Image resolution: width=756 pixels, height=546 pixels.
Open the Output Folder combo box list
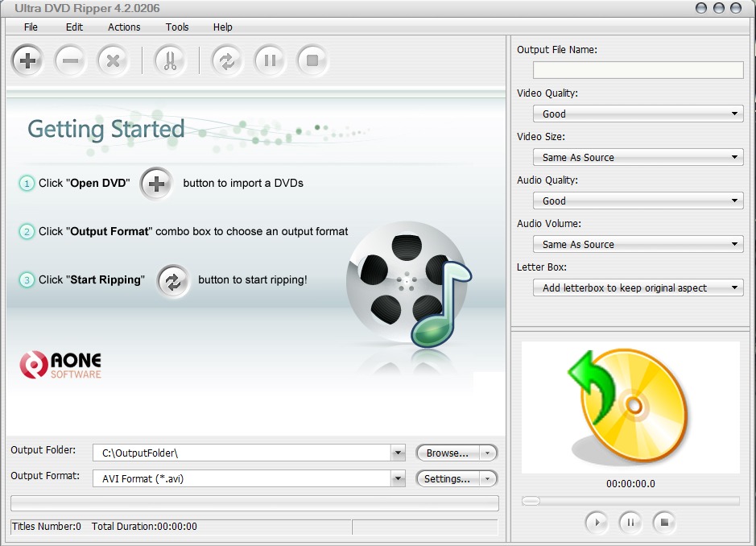click(398, 453)
